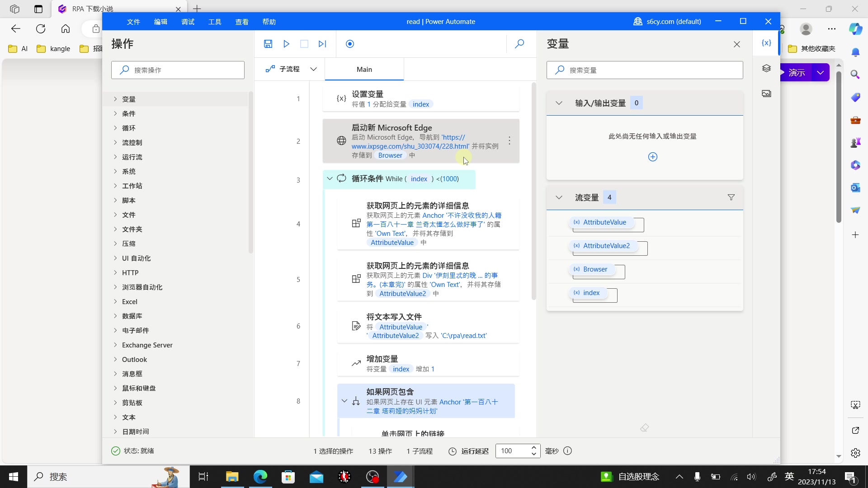Click the 查看 menu bar item

coord(242,21)
